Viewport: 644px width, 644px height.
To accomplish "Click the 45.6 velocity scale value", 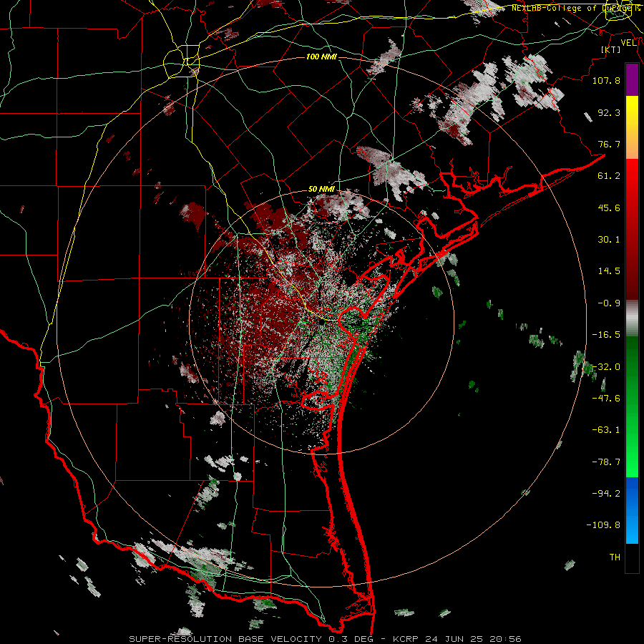I will coord(609,208).
